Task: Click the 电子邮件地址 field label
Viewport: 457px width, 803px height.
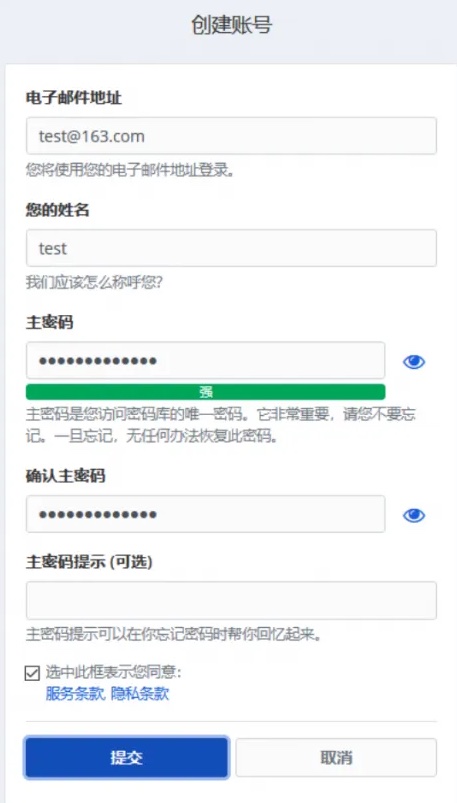Action: point(74,97)
